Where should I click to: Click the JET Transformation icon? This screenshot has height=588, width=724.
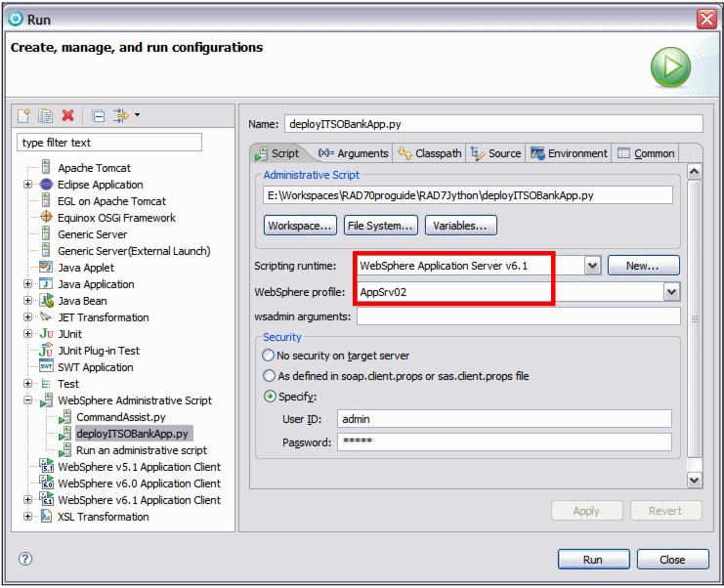click(46, 316)
